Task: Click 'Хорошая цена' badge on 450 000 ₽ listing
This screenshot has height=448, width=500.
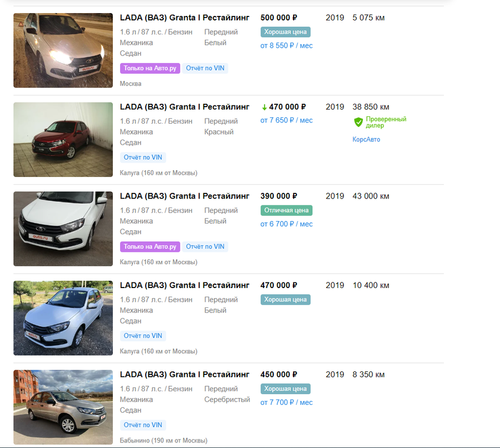Action: pyautogui.click(x=285, y=389)
